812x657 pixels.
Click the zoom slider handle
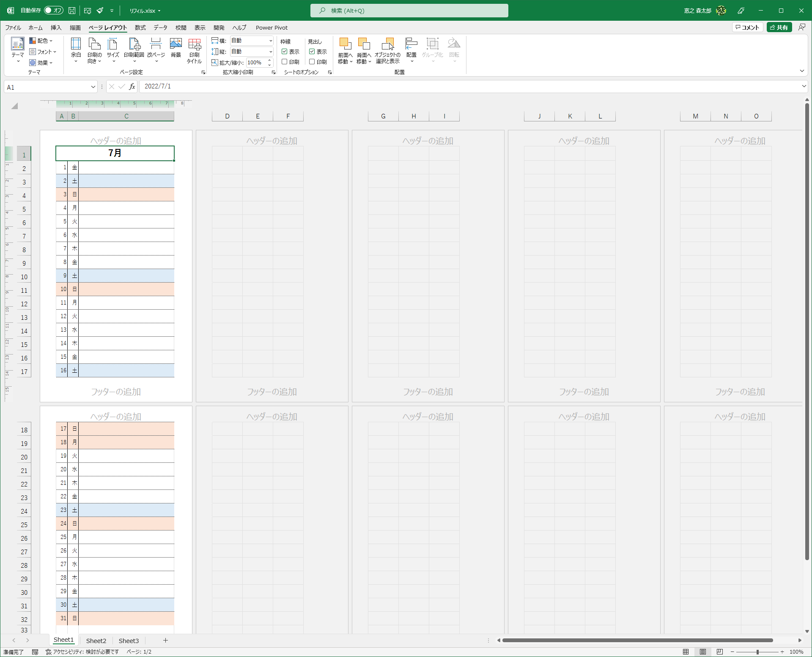point(757,652)
